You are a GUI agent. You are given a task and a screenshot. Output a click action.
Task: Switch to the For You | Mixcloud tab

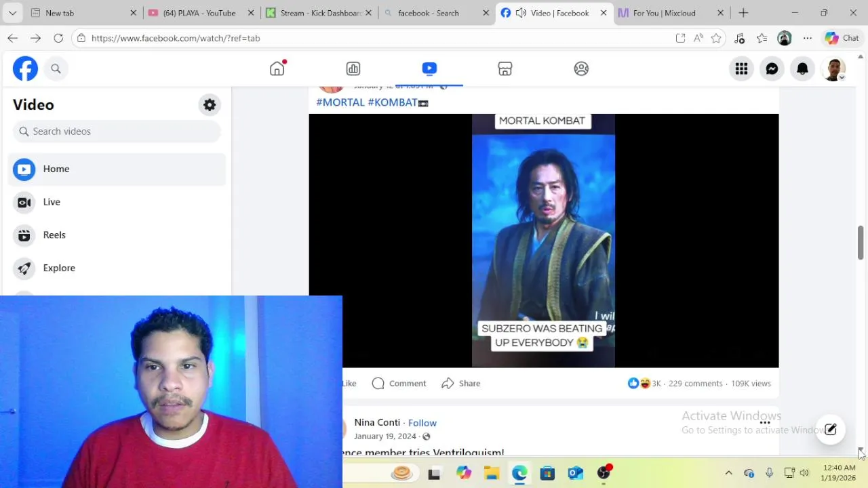[670, 13]
